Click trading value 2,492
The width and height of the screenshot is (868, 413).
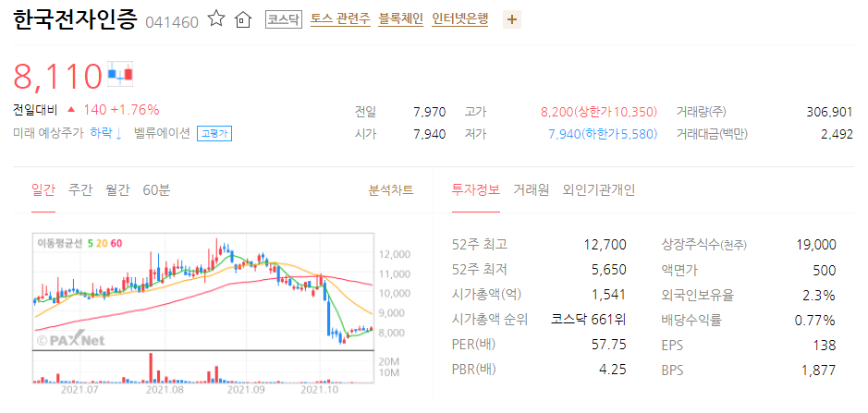coord(837,134)
